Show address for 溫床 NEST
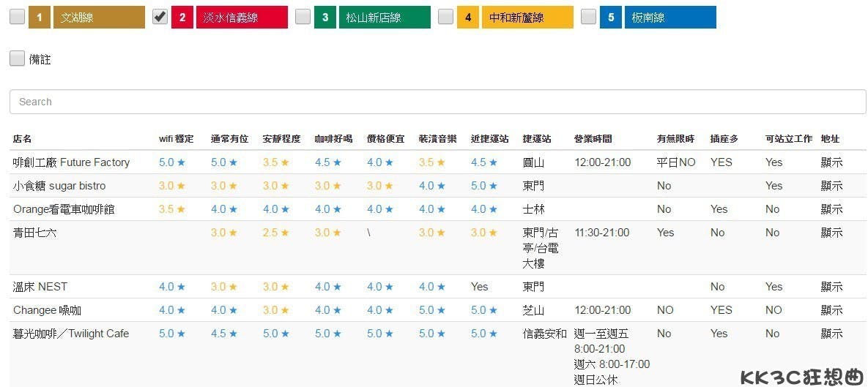This screenshot has width=868, height=387. pyautogui.click(x=831, y=287)
